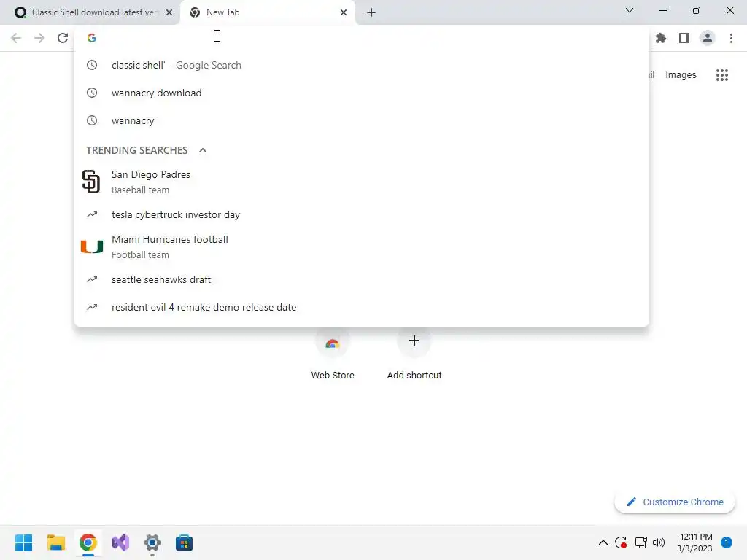Screen dimensions: 747x560
Task: Open the Google apps grid
Action: 722,75
